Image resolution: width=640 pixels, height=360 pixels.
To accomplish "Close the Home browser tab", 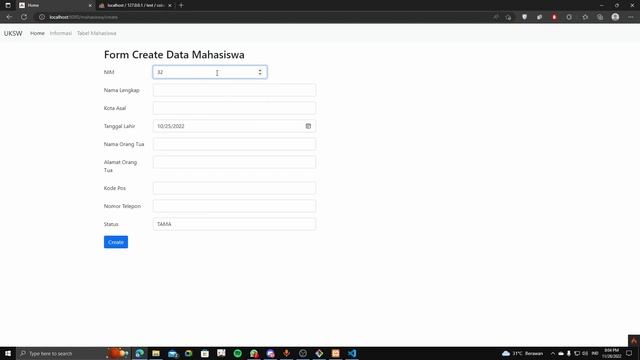I will coord(90,5).
